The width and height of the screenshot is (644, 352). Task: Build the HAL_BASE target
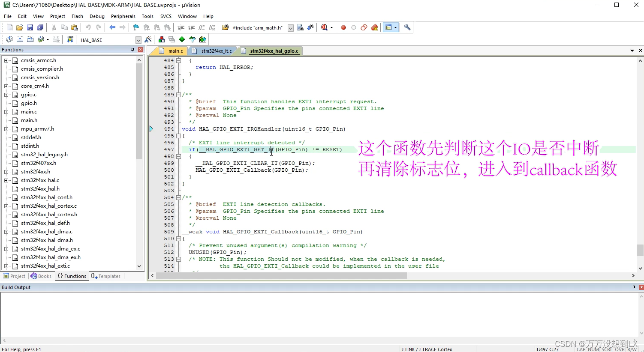(20, 39)
